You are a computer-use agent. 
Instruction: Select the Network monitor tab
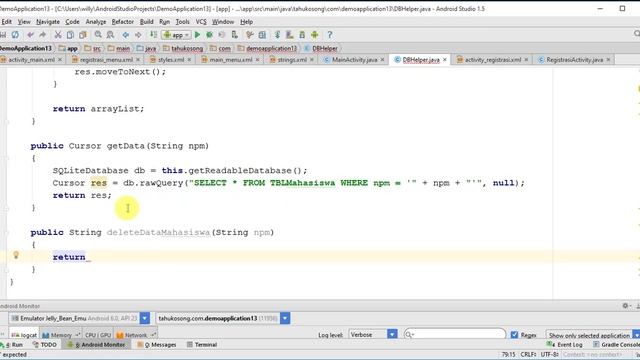(136, 335)
